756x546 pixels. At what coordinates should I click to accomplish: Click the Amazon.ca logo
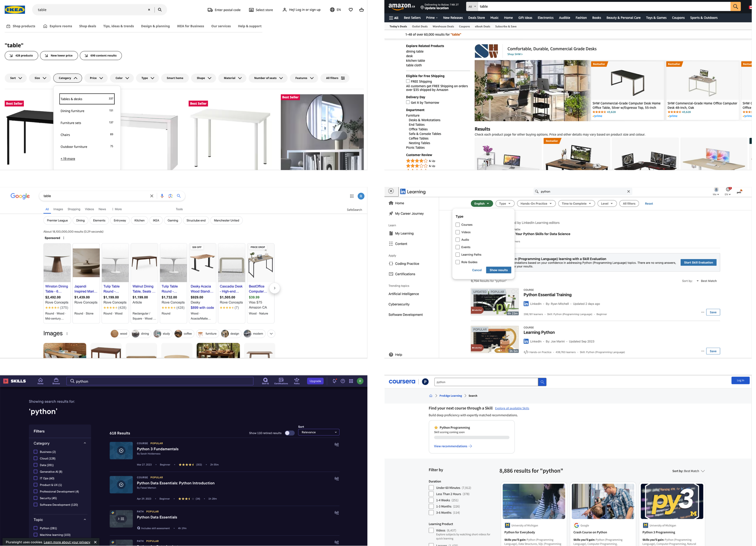pos(402,6)
